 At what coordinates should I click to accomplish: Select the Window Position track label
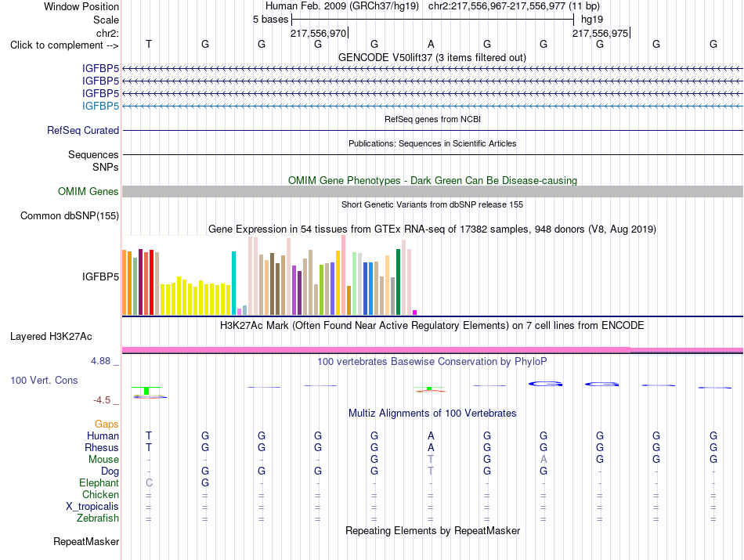click(x=81, y=6)
